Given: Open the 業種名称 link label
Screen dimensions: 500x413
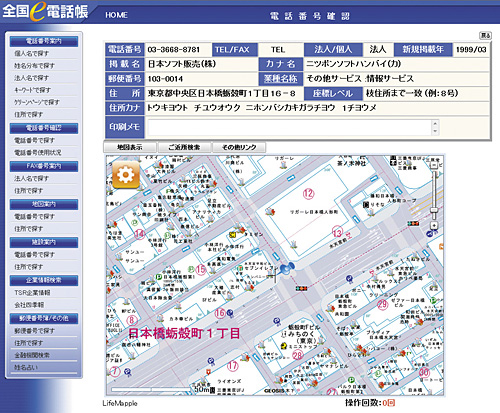Looking at the screenshot, I should pos(281,79).
